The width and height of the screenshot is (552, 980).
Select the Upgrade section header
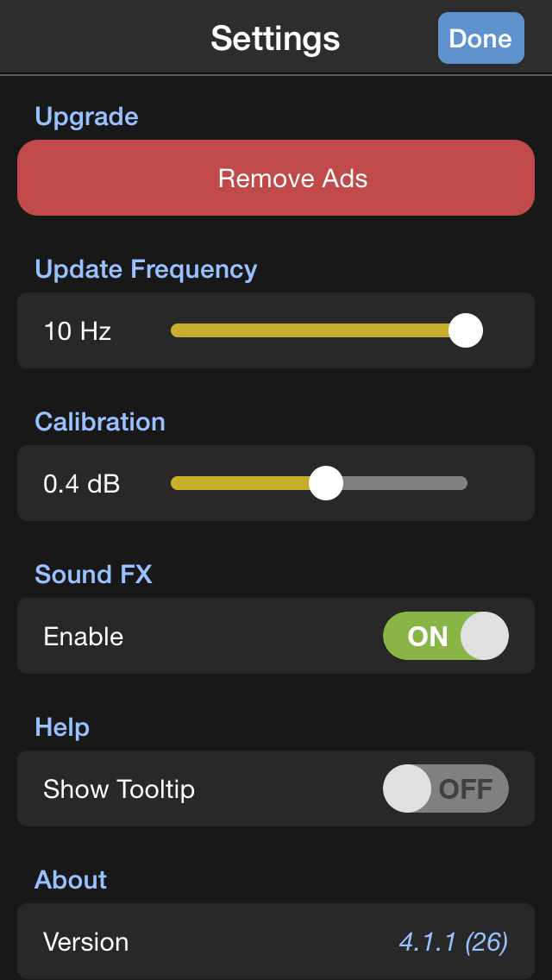(86, 116)
